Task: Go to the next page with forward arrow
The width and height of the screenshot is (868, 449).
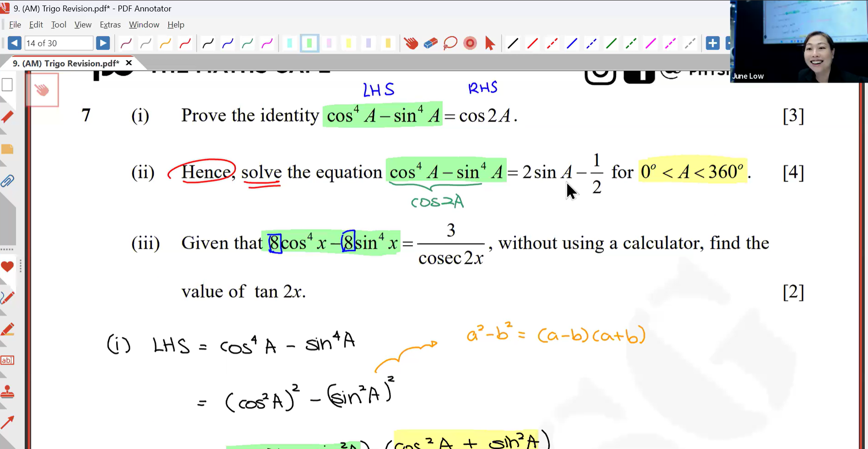Action: pyautogui.click(x=103, y=43)
